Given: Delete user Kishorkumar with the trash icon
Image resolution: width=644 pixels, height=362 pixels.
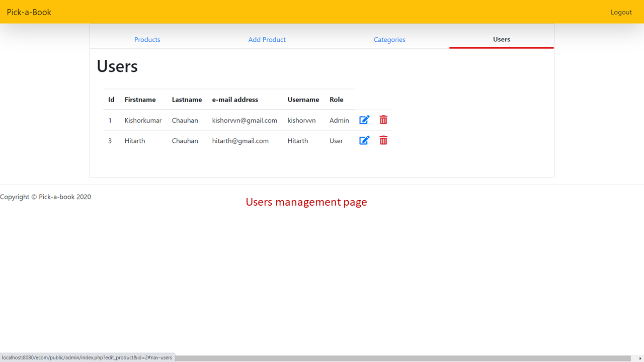Looking at the screenshot, I should 383,120.
